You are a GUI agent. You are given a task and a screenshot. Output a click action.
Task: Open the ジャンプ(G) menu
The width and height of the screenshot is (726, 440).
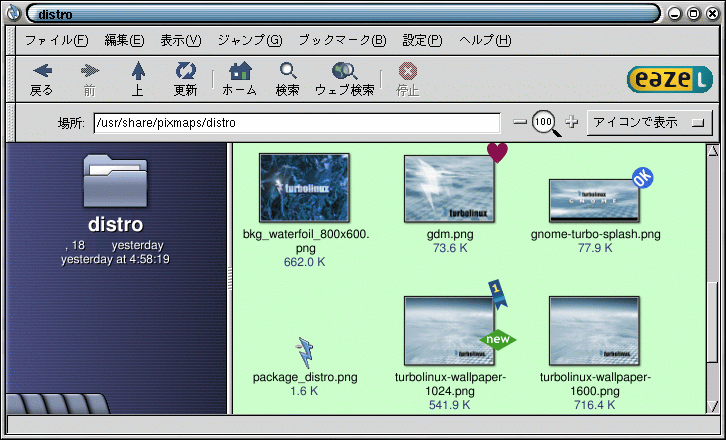pyautogui.click(x=250, y=41)
